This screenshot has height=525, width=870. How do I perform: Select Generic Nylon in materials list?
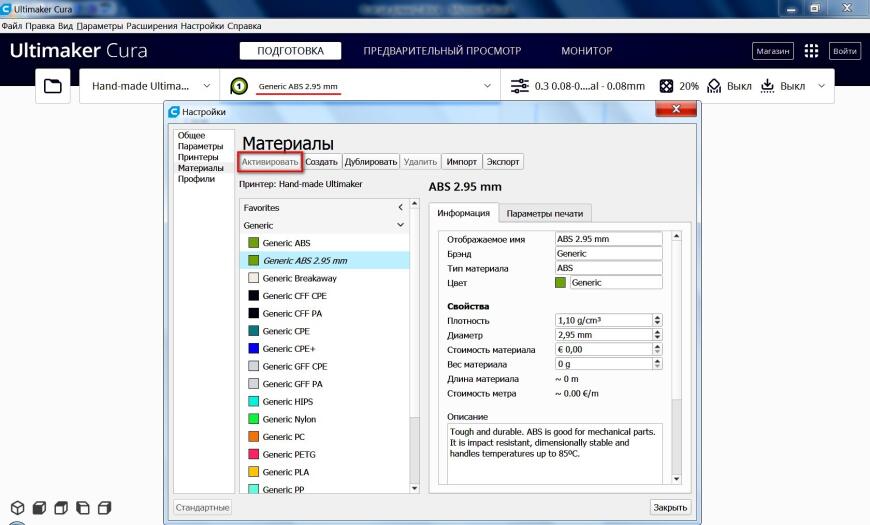325,419
